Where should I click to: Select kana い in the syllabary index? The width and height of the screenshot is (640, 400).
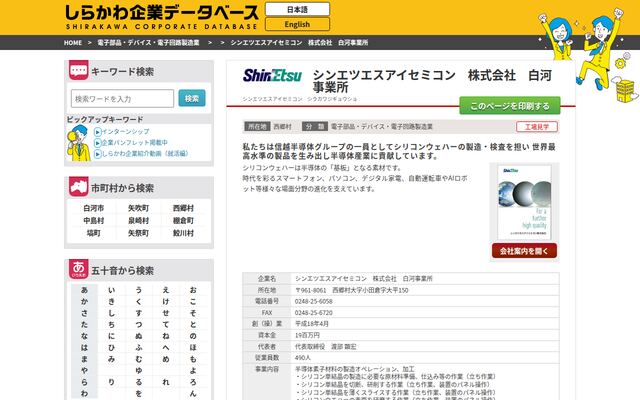tap(111, 290)
